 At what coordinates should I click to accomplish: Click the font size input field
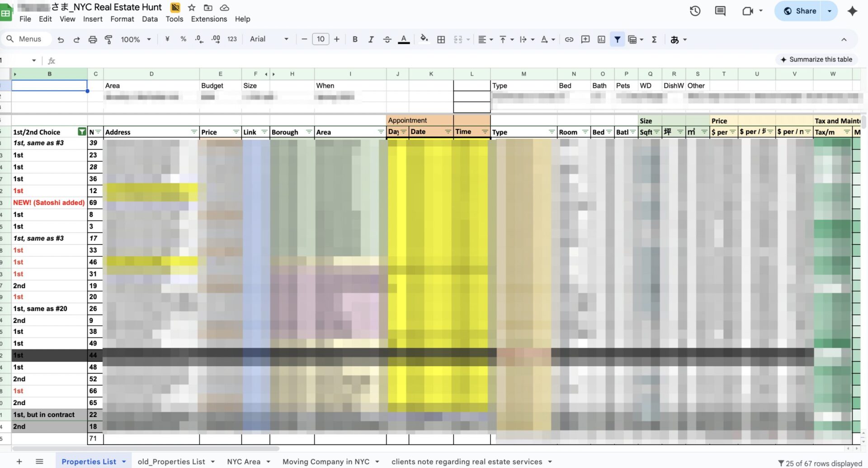coord(321,39)
